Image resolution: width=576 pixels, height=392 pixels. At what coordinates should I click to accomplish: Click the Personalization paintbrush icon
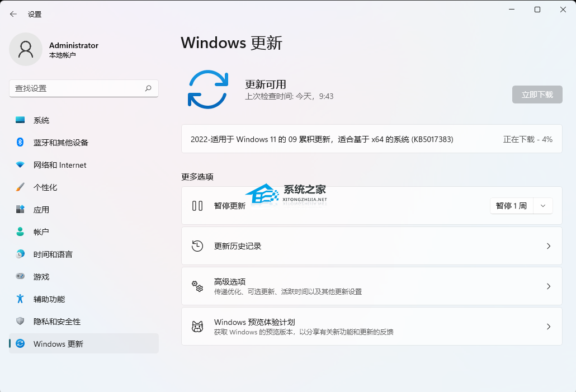[20, 187]
